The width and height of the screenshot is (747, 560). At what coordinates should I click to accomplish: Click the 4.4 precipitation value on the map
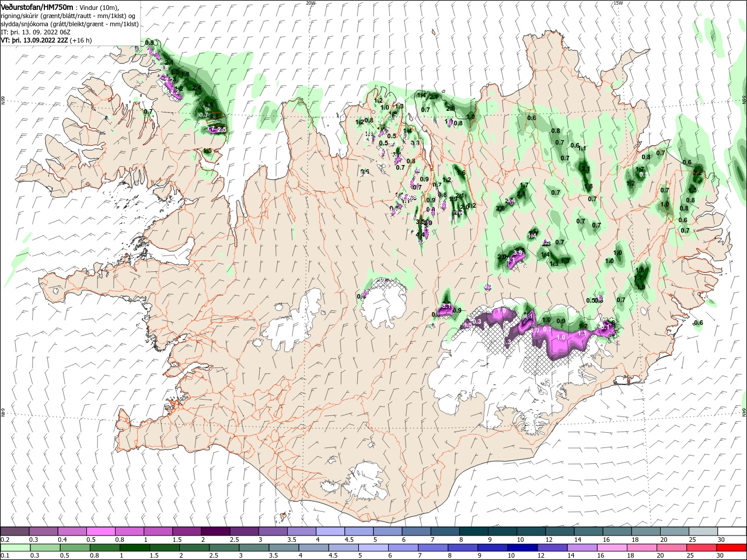420,235
